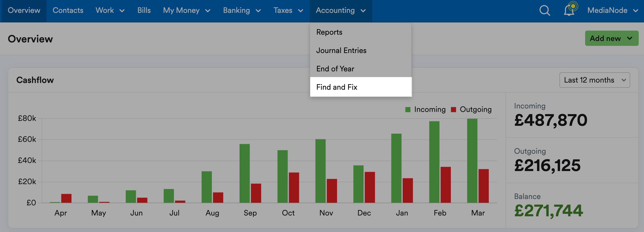Image resolution: width=644 pixels, height=232 pixels.
Task: Click the Nov incoming green bar
Action: [x=320, y=171]
